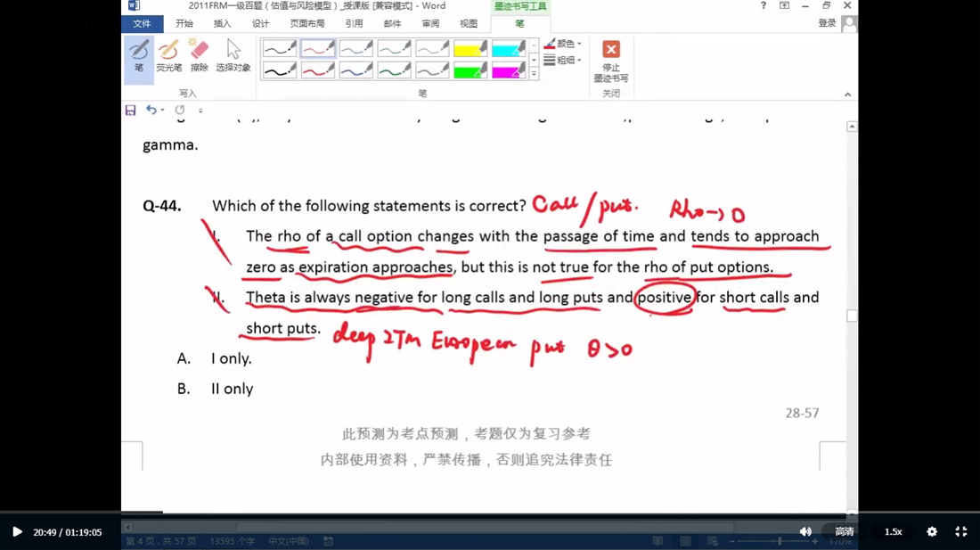Open the 粗细 pen thickness dropdown

click(x=563, y=61)
